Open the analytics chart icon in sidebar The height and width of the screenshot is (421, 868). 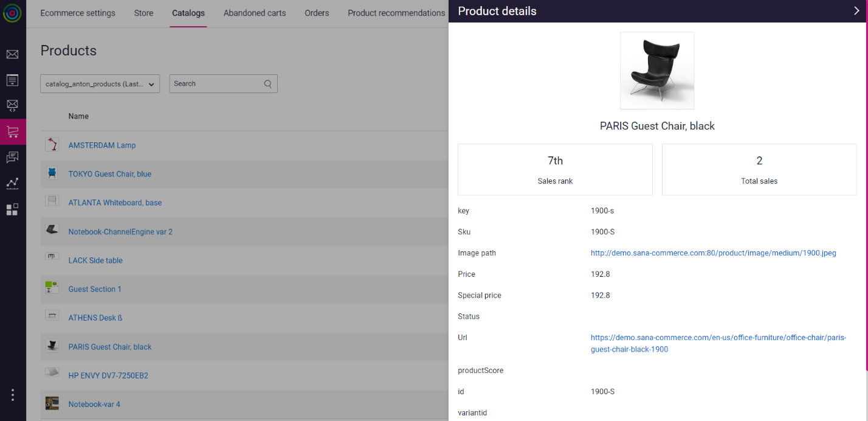click(12, 183)
